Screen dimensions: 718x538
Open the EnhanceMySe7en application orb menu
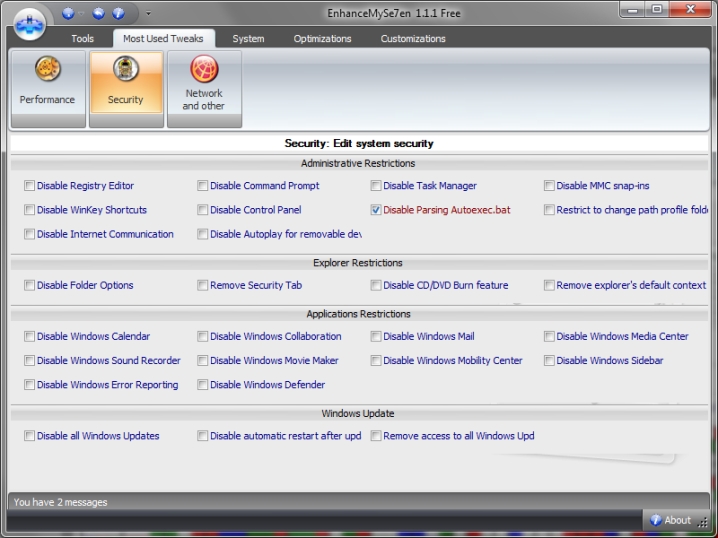29,20
